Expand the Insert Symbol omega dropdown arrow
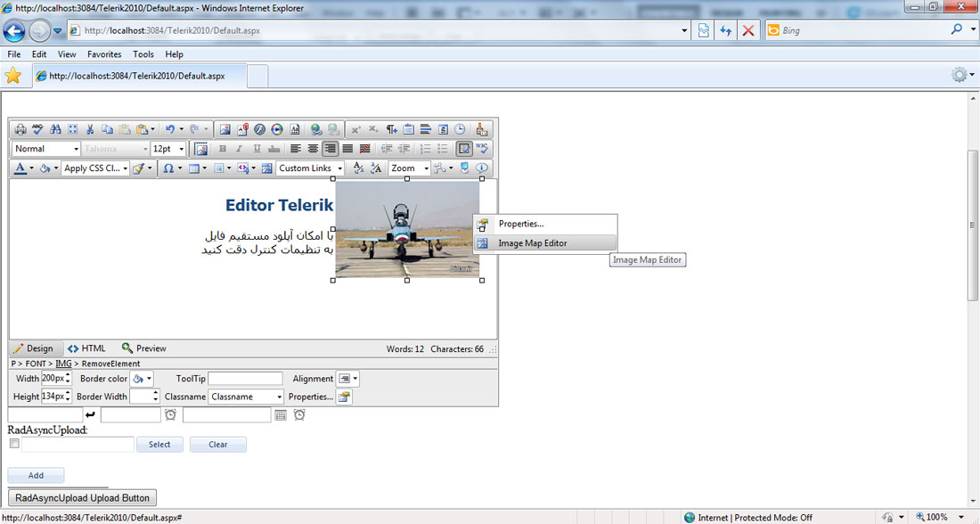Image resolution: width=980 pixels, height=524 pixels. coord(180,168)
